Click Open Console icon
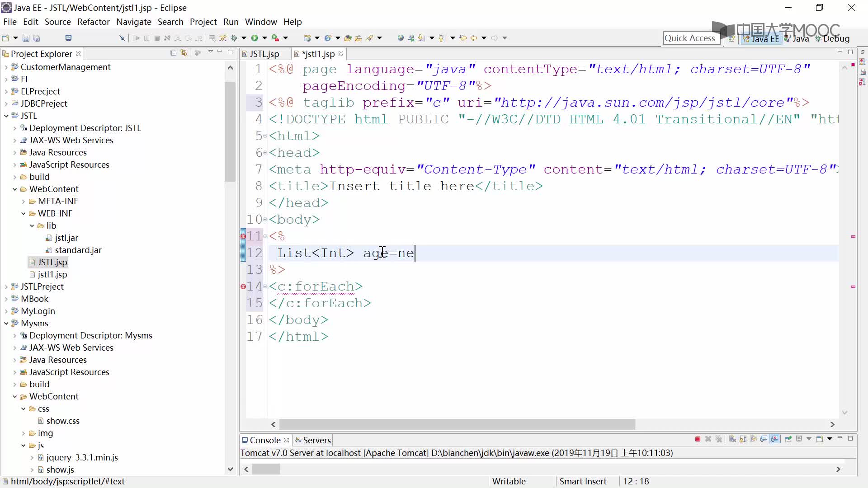The image size is (868, 488). pos(820,439)
